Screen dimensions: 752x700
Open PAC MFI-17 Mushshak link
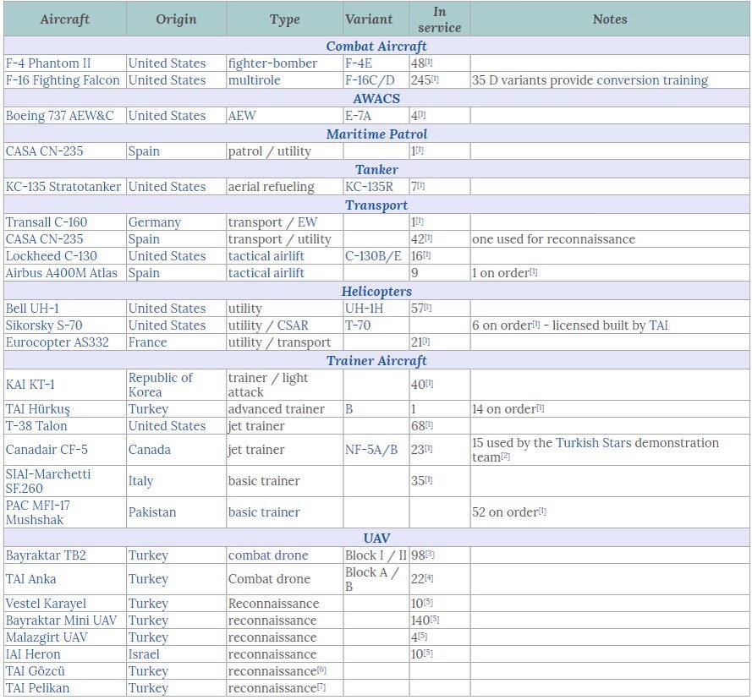click(x=38, y=512)
